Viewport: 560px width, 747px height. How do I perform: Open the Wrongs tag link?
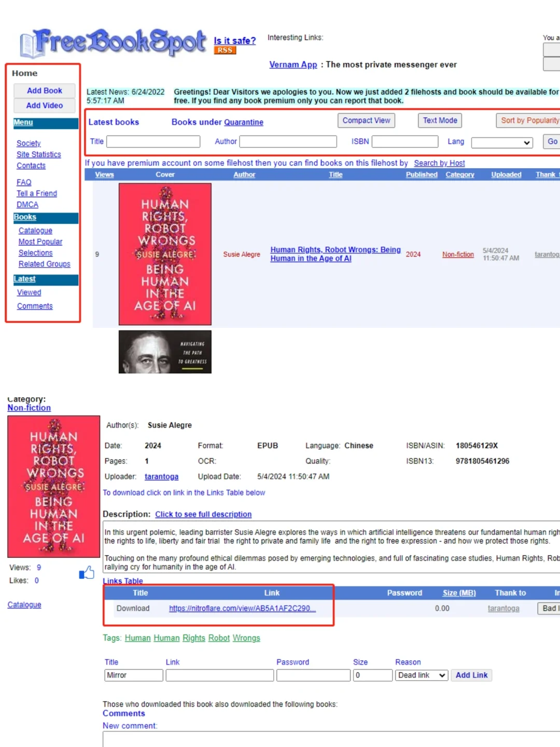[x=246, y=638]
